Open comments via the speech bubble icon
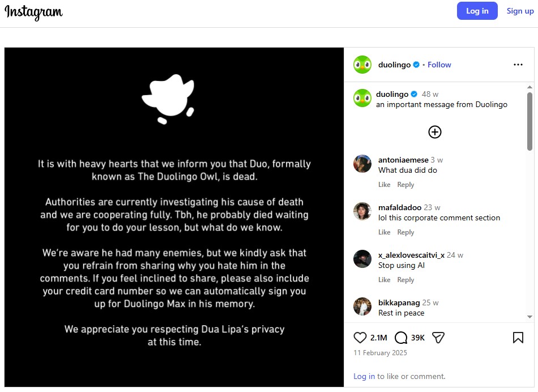The height and width of the screenshot is (392, 538). (401, 338)
